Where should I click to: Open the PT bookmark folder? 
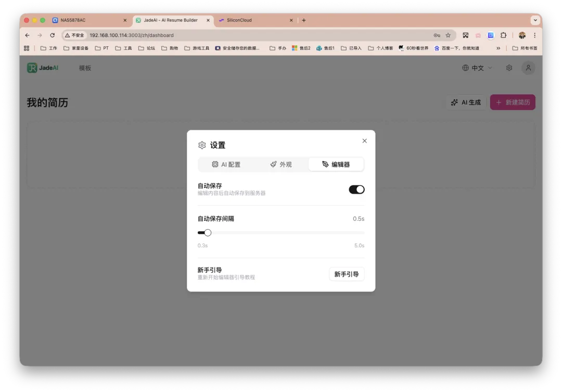pyautogui.click(x=102, y=48)
